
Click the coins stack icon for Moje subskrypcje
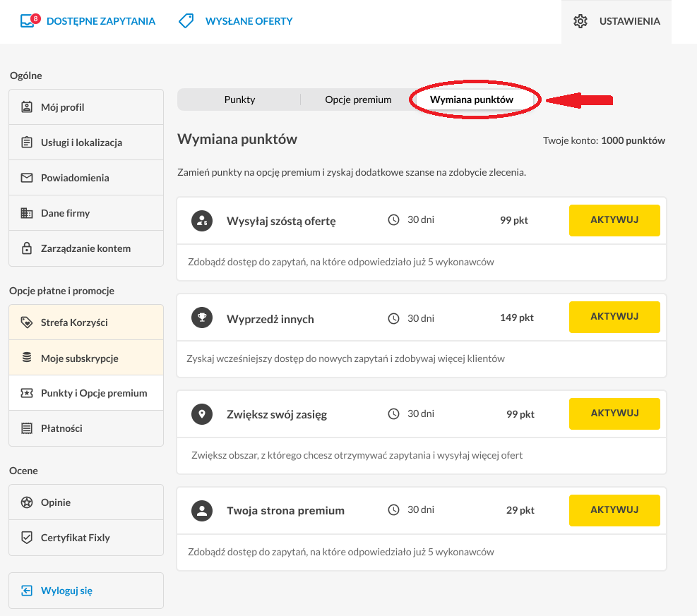pyautogui.click(x=27, y=357)
